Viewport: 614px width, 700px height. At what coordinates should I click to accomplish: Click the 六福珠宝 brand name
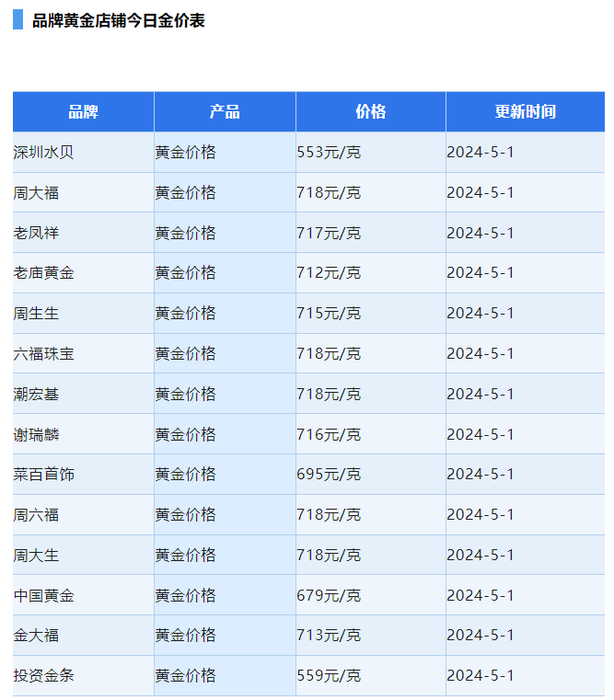point(43,353)
